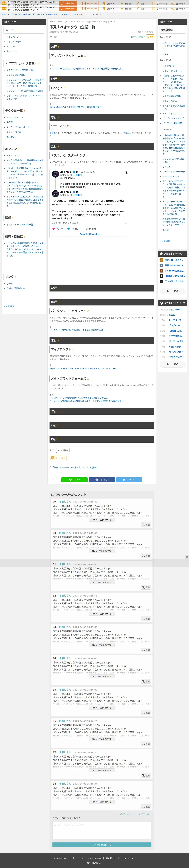
Task: Edit the あ行 section via pencil icon
Action: coord(59,47)
